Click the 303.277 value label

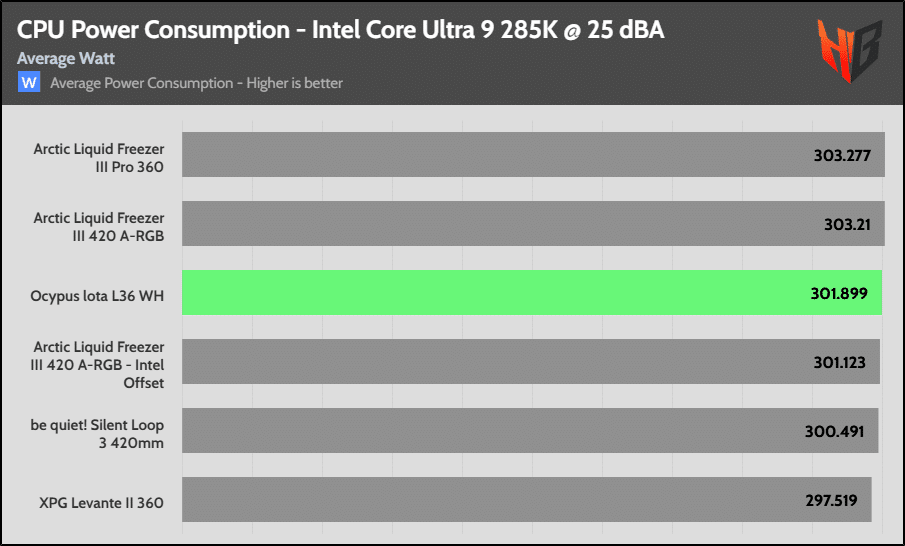coord(842,155)
